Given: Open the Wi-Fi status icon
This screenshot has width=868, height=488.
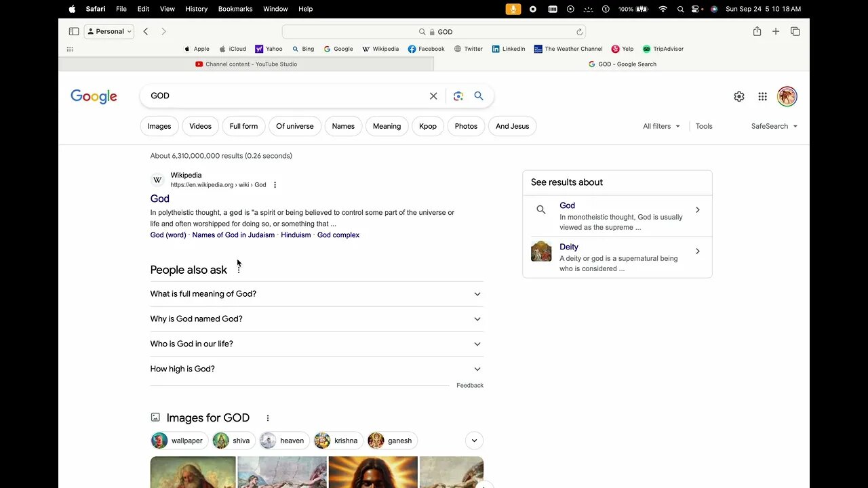Looking at the screenshot, I should pyautogui.click(x=663, y=9).
